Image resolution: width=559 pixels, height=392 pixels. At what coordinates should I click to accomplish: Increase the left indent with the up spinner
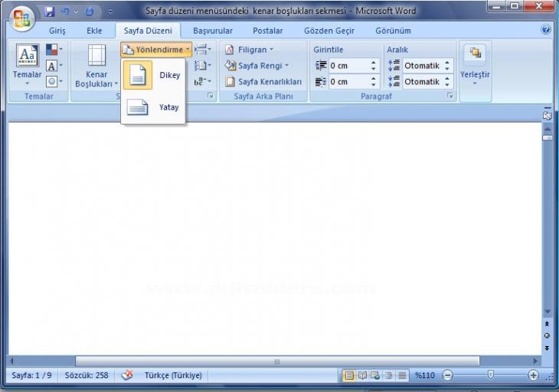373,63
